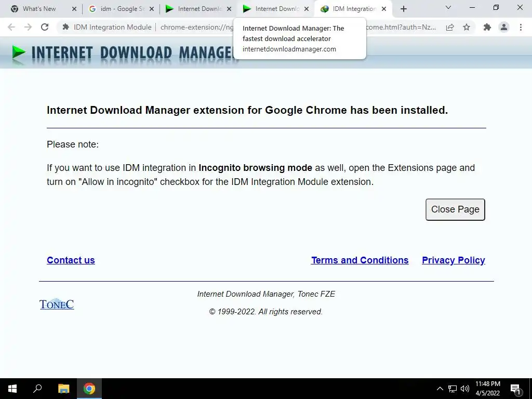Click the extension installed heading text
532x399 pixels.
point(247,110)
